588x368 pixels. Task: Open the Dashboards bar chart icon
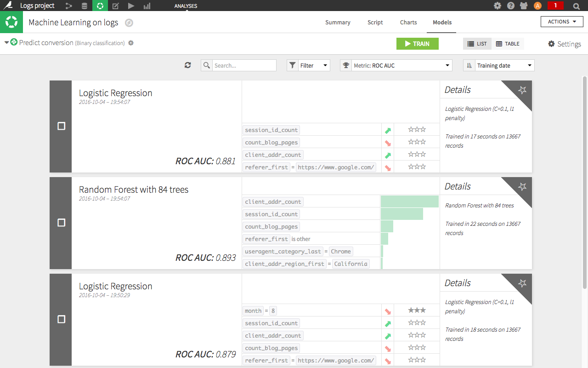pos(147,6)
